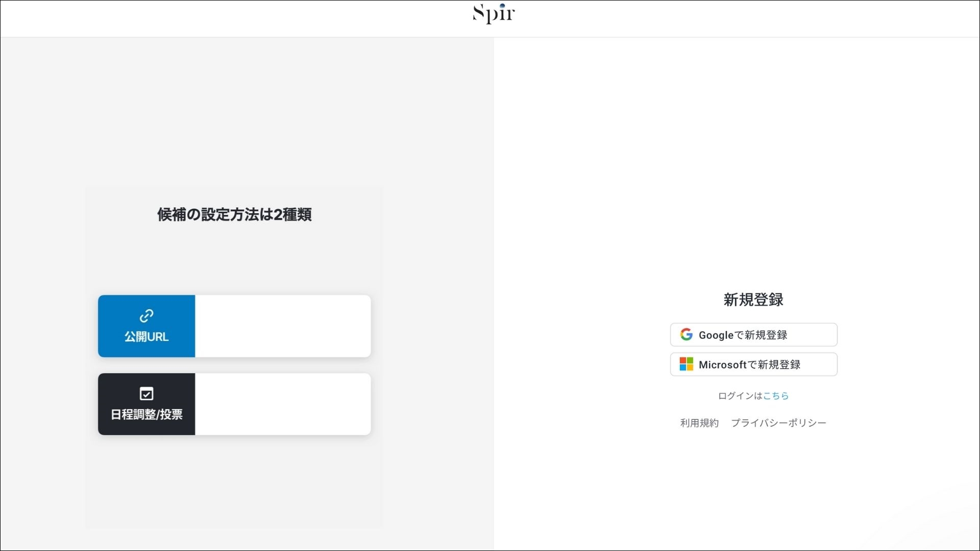Click Googleで新規登録 to sign up with Google
The image size is (980, 551).
click(x=753, y=335)
